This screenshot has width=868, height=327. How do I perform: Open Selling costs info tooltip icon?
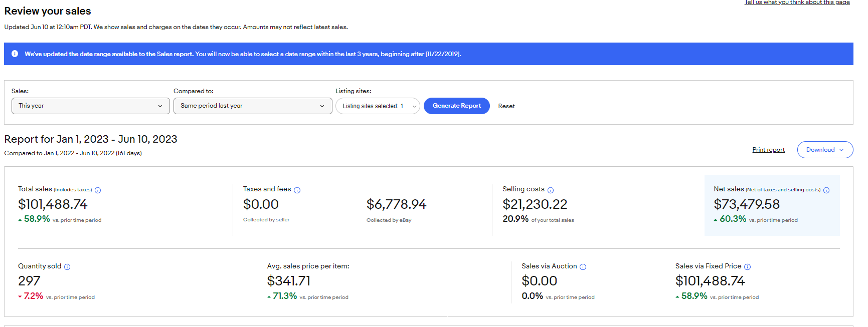coord(551,190)
